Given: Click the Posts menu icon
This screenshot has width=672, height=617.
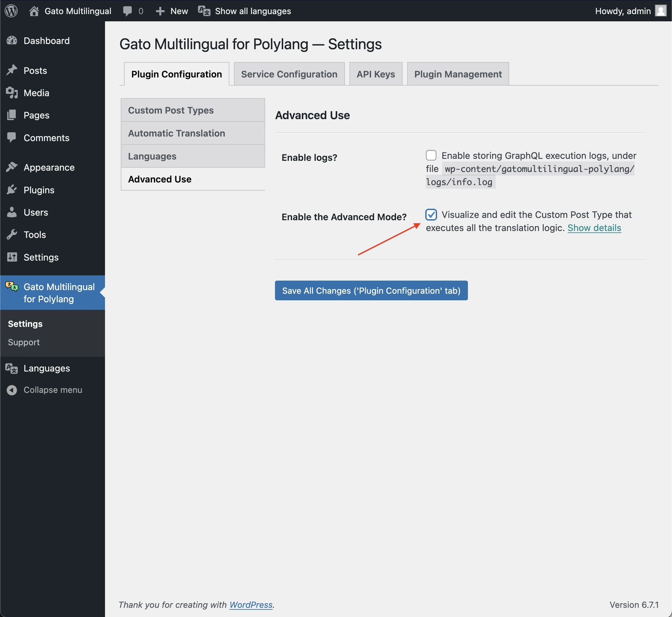Looking at the screenshot, I should pyautogui.click(x=12, y=70).
